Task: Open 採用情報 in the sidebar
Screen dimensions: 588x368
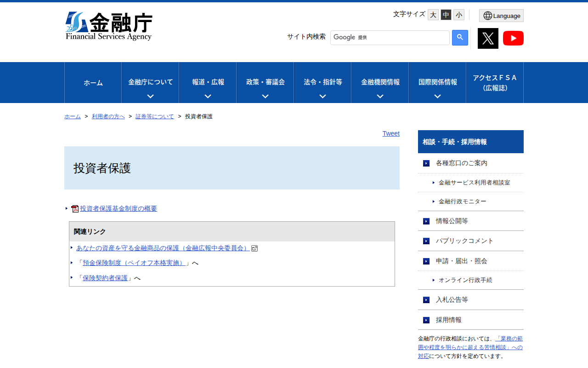Action: tap(449, 320)
